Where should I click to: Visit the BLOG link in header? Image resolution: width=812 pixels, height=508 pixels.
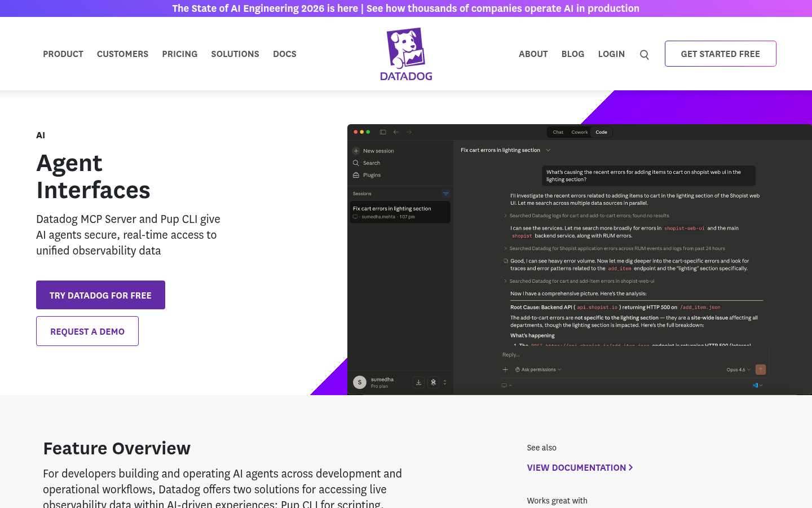pyautogui.click(x=573, y=54)
